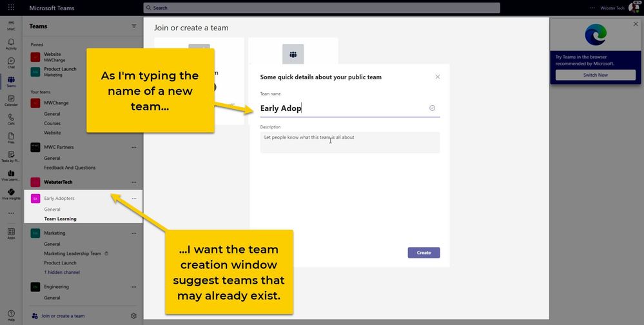Screen dimensions: 644x325
Task: Dismiss the Edge browser promo
Action: click(x=636, y=25)
